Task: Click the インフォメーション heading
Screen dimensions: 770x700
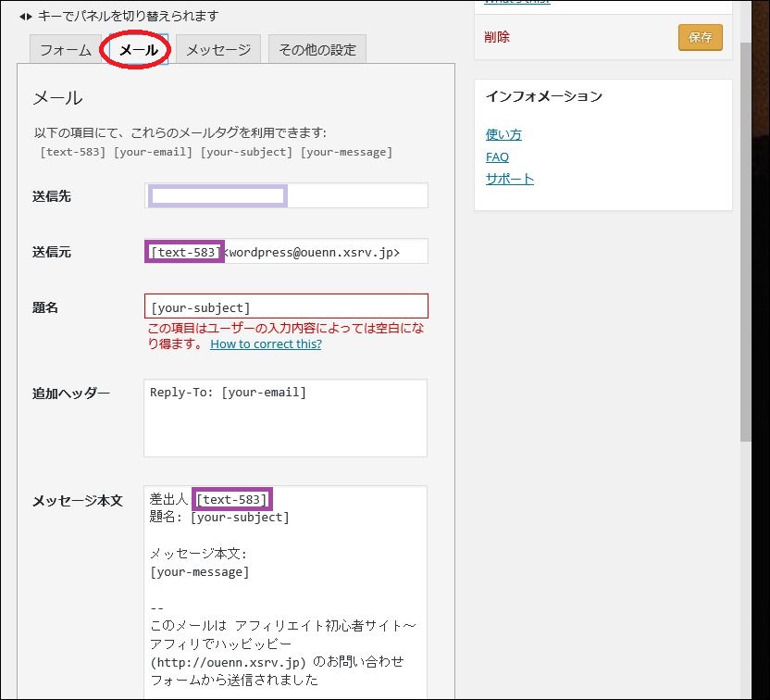Action: click(x=543, y=96)
